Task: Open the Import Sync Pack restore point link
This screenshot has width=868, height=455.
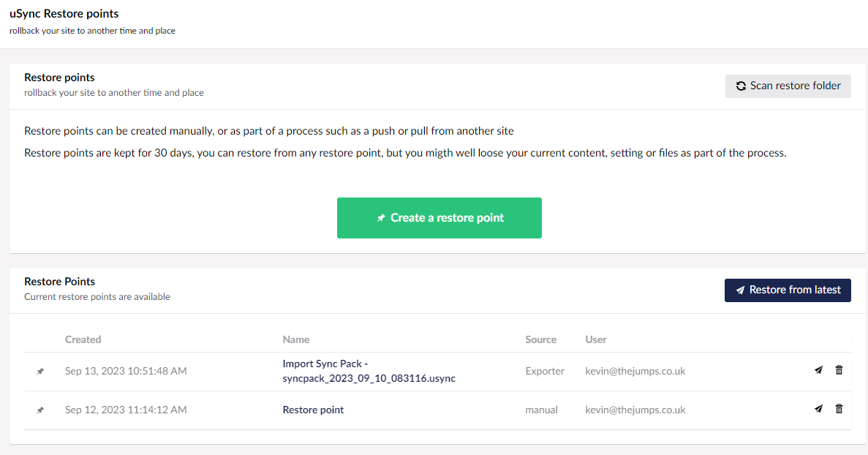Action: (369, 371)
